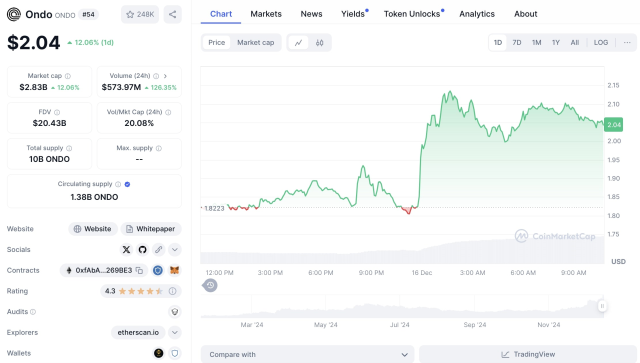Click the $20.43B FDV value

click(x=49, y=123)
